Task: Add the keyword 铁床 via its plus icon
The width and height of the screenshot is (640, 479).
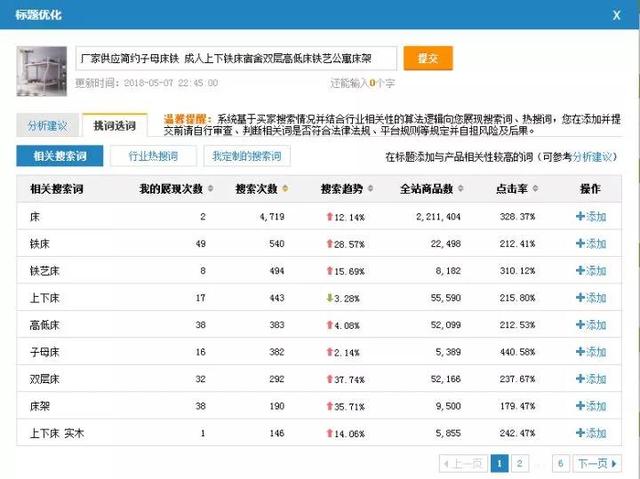Action: [x=580, y=244]
